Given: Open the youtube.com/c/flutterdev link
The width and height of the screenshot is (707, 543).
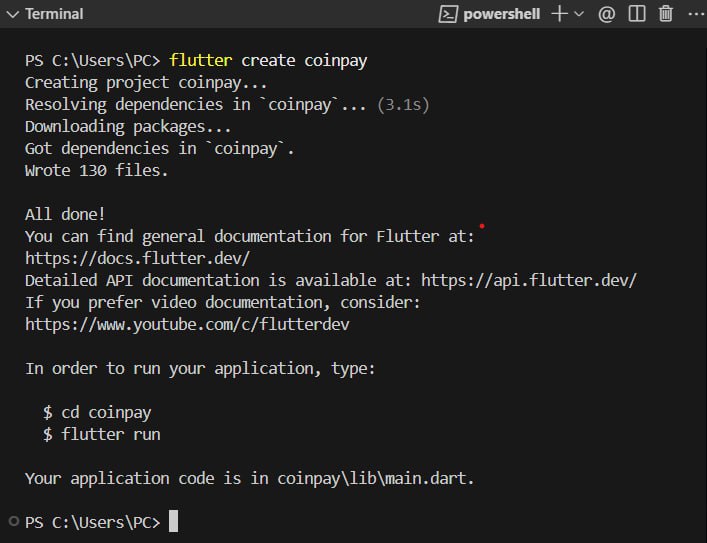Looking at the screenshot, I should [x=187, y=325].
